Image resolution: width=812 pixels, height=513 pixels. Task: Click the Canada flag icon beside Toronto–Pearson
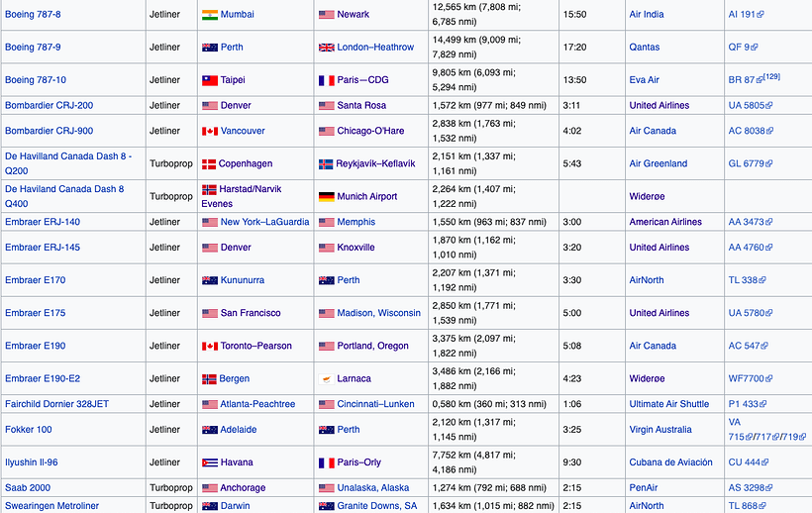pyautogui.click(x=210, y=346)
